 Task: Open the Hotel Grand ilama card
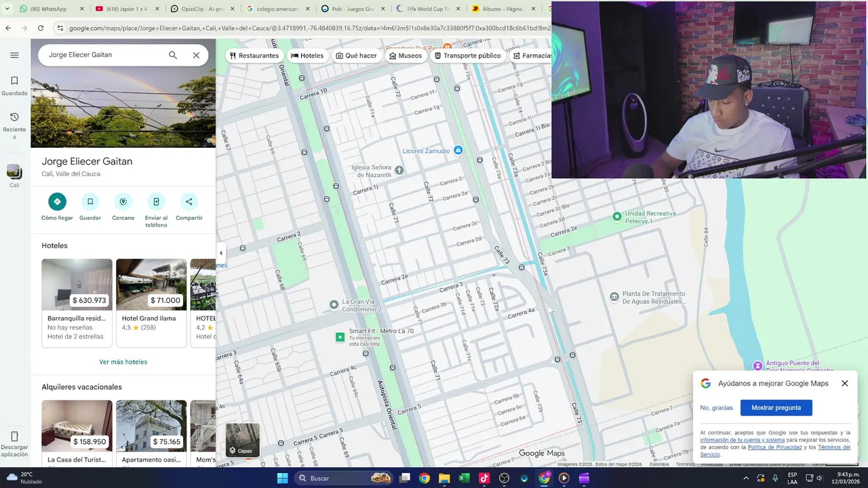tap(151, 302)
